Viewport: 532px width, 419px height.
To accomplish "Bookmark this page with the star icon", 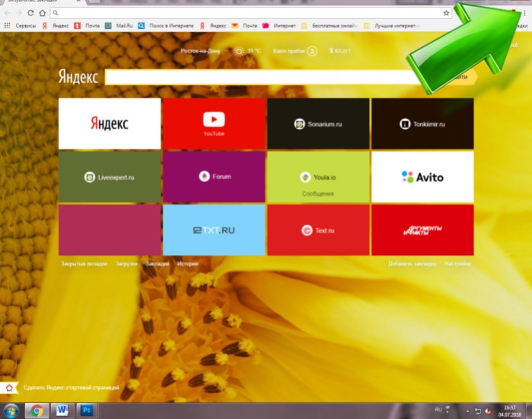I will pos(446,13).
